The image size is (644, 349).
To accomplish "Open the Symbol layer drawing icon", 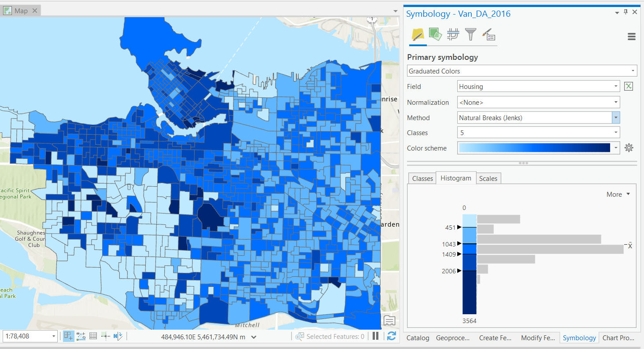I will (x=453, y=34).
